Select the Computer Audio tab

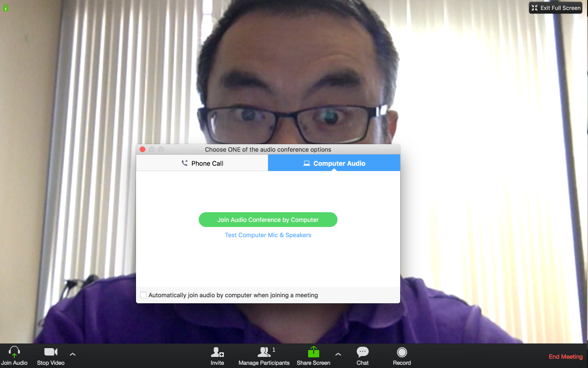tap(334, 163)
